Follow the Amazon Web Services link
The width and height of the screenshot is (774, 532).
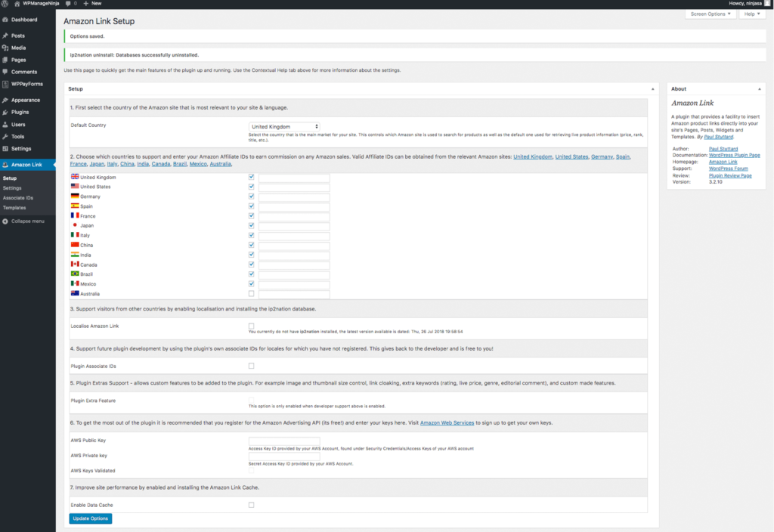click(447, 422)
